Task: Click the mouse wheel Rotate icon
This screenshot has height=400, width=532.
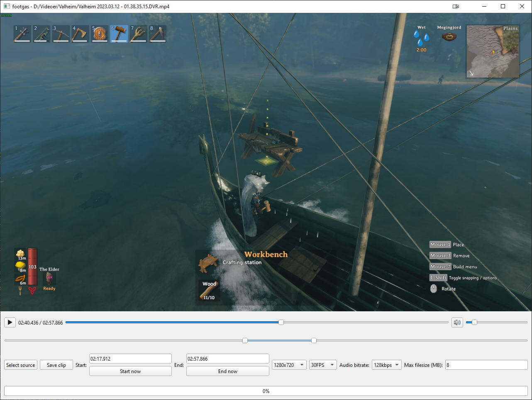Action: click(x=434, y=289)
